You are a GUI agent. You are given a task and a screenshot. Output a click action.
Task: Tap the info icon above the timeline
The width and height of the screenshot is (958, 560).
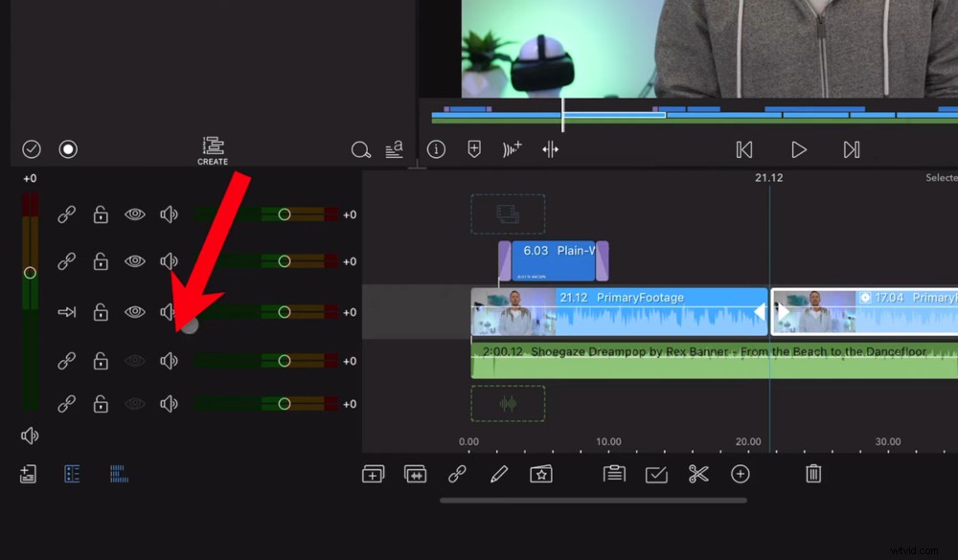click(x=436, y=149)
